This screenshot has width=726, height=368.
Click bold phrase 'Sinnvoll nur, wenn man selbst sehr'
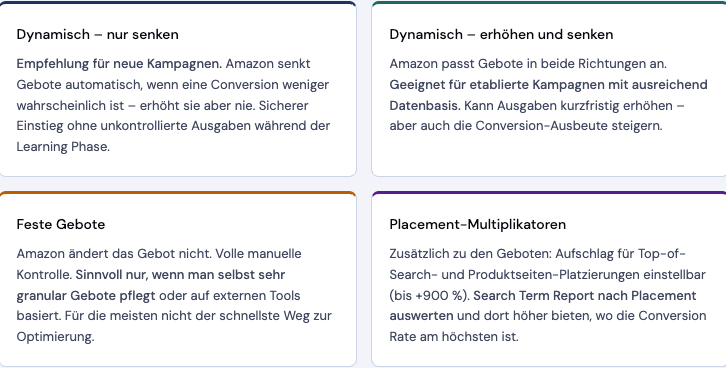pos(181,274)
